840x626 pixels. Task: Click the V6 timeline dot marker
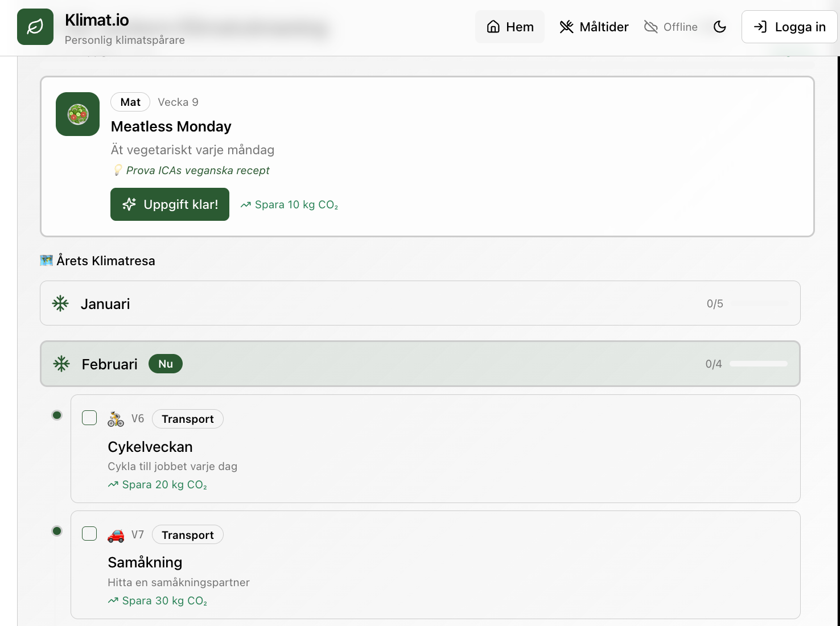click(57, 415)
